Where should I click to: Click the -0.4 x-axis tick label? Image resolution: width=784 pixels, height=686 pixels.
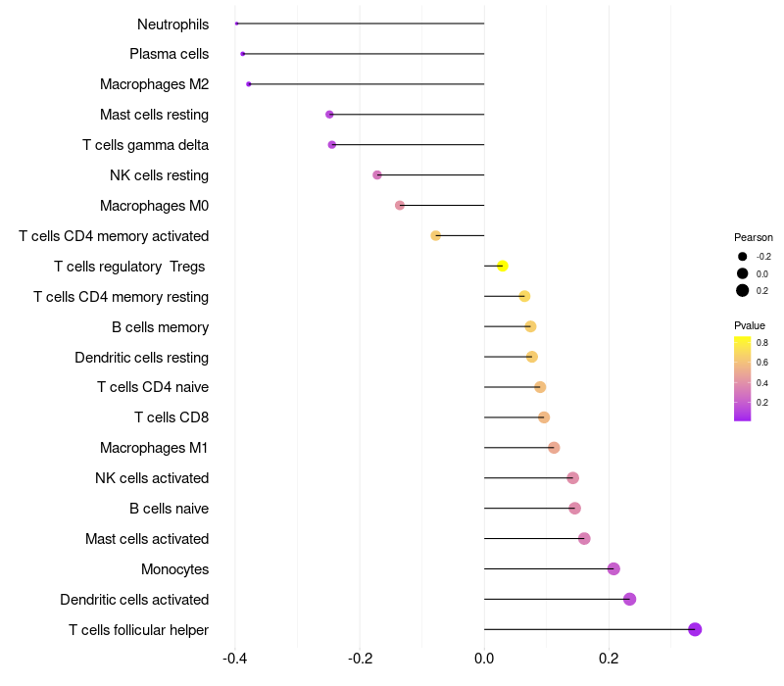coord(234,658)
